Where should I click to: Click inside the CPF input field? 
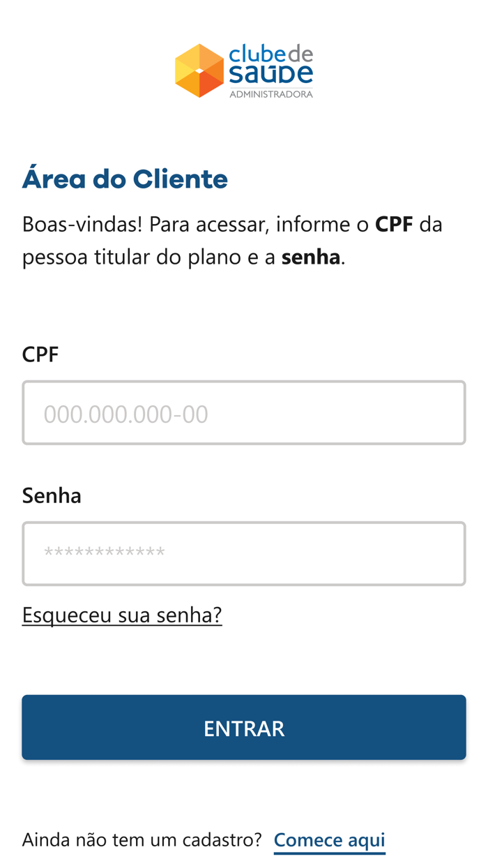244,412
